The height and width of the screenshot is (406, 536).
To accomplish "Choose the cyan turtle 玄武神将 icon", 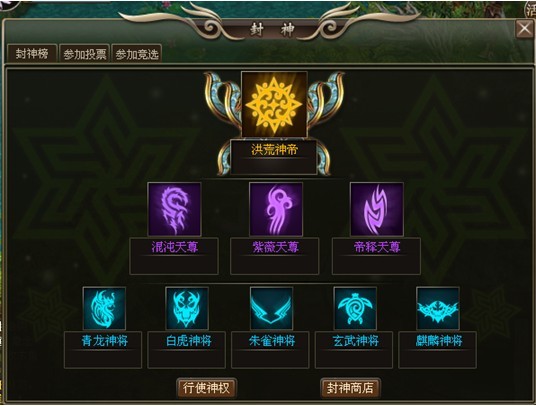I will 355,309.
